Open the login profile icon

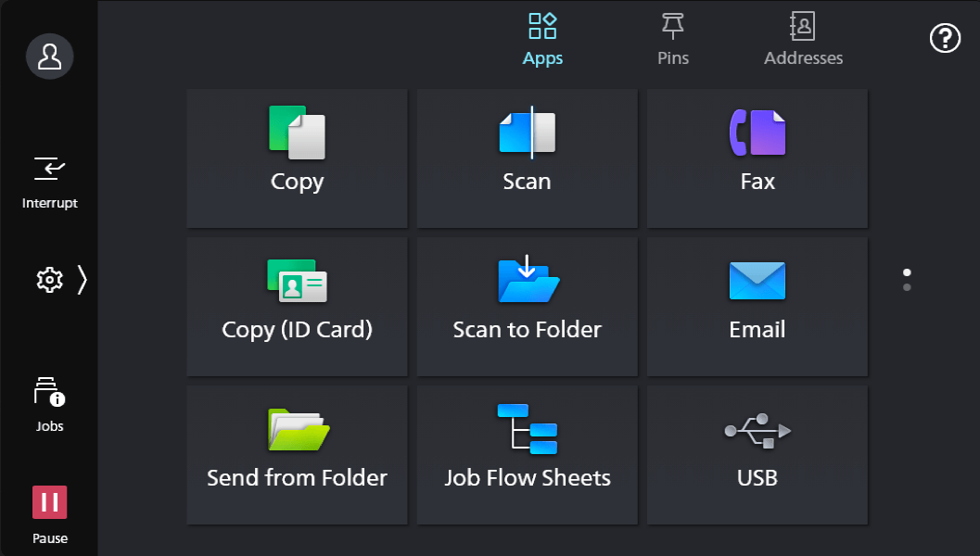(49, 56)
